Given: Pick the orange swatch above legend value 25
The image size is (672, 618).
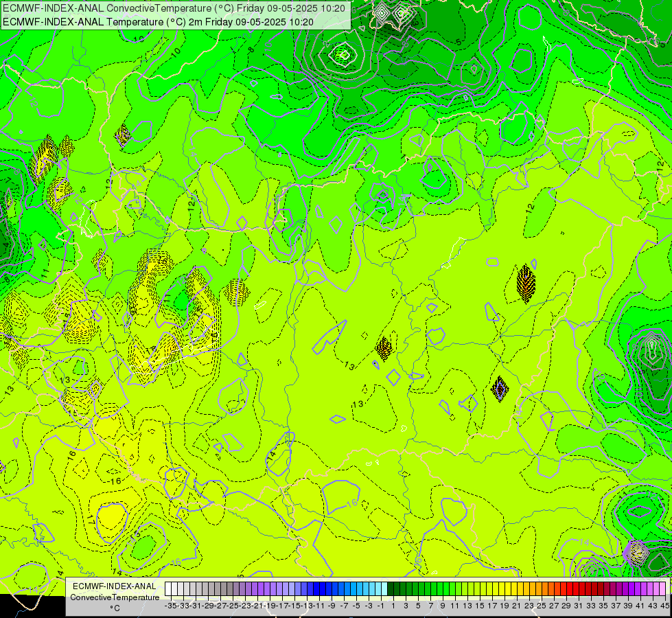Looking at the screenshot, I should pyautogui.click(x=539, y=589).
